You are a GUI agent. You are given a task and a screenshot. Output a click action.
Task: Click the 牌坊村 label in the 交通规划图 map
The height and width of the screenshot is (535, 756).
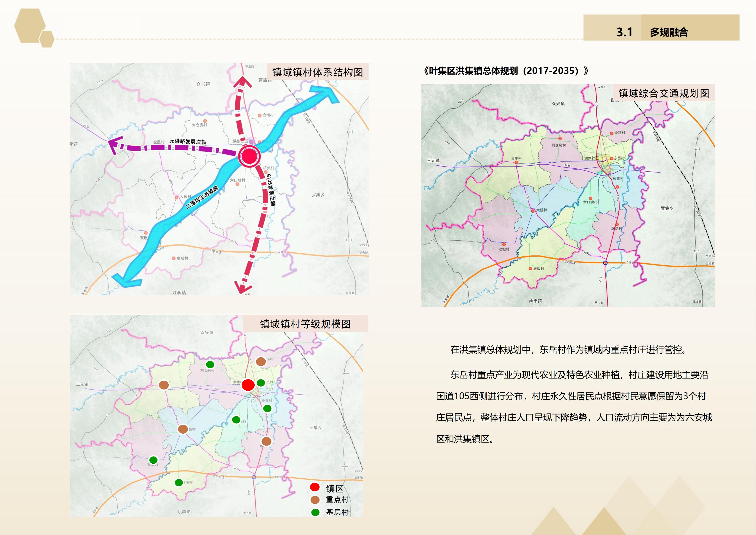click(617, 229)
